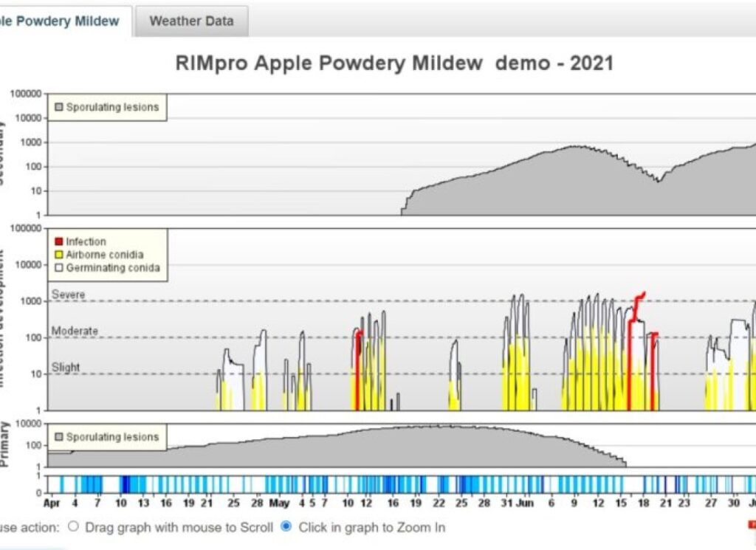The image size is (756, 550).
Task: Click the gray Sporulating lesions swatch in the Primary chart
Action: pyautogui.click(x=59, y=437)
